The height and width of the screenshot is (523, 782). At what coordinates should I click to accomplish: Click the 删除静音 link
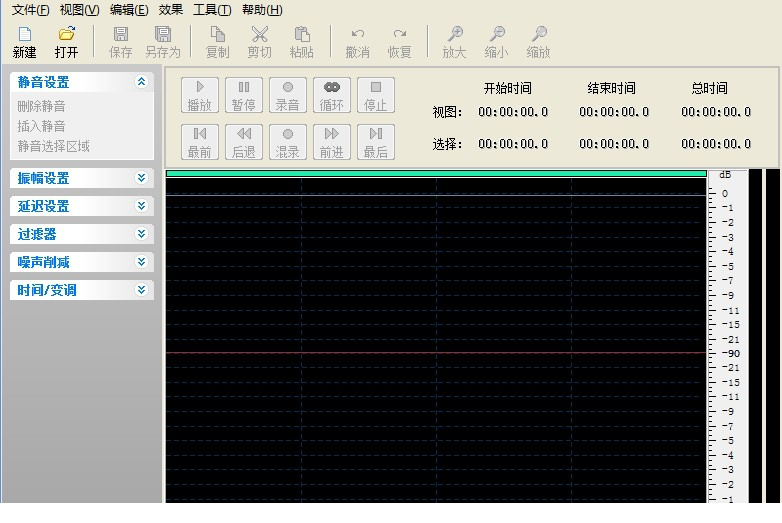41,106
